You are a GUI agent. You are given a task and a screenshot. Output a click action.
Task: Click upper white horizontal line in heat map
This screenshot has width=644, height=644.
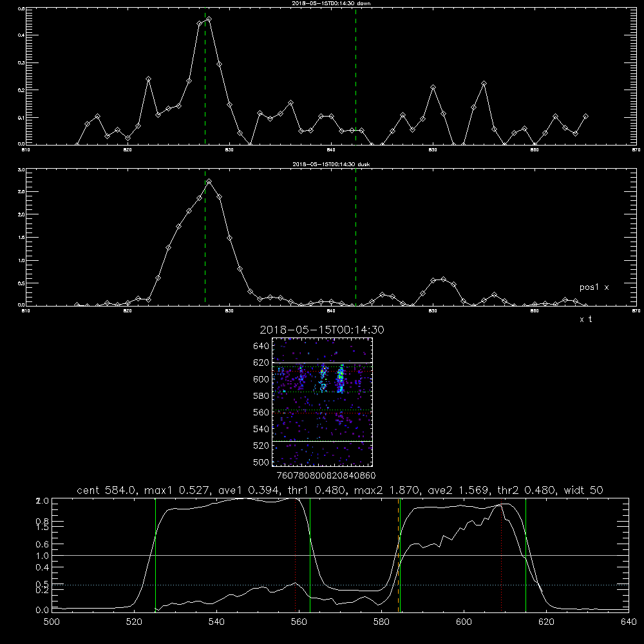pyautogui.click(x=323, y=363)
